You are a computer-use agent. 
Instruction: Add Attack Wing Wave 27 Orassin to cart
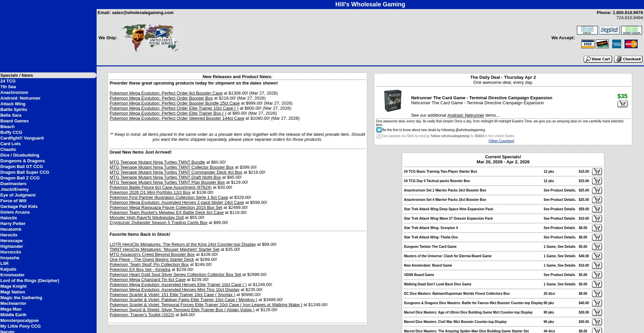click(597, 219)
